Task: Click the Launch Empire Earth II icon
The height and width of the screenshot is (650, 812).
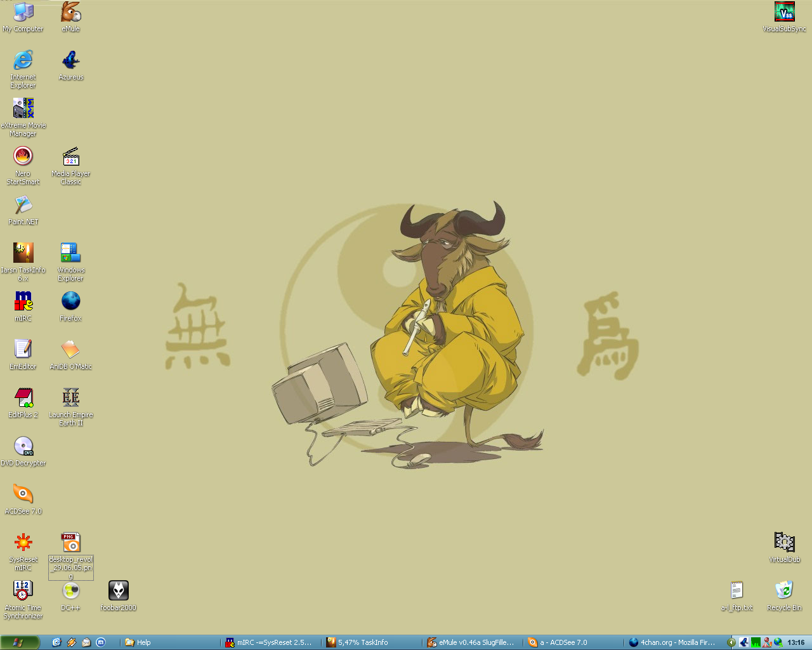Action: (71, 407)
